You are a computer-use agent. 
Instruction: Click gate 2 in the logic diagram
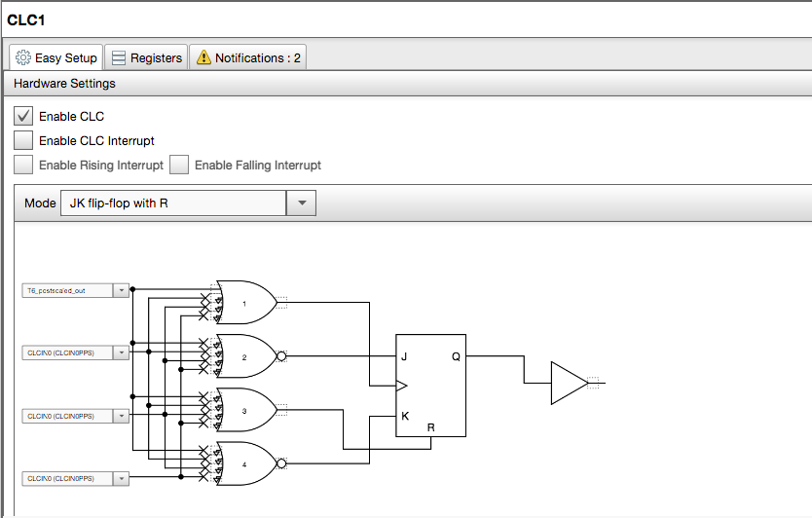point(245,357)
